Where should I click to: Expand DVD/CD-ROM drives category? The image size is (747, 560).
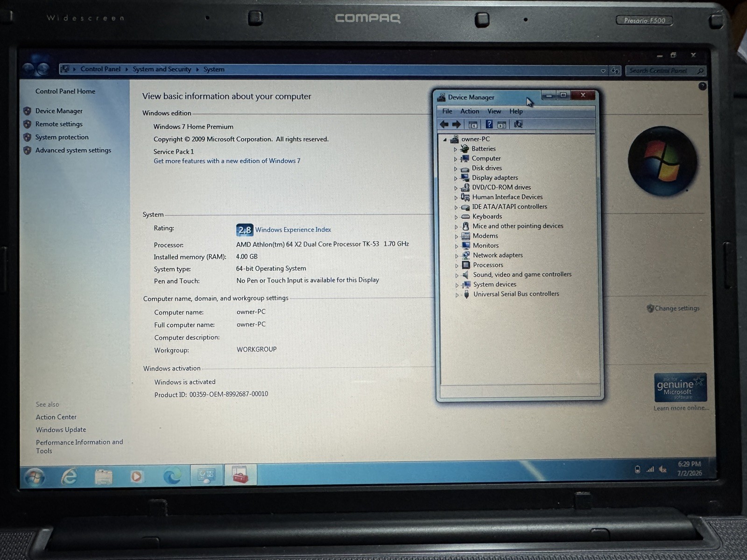coord(456,188)
